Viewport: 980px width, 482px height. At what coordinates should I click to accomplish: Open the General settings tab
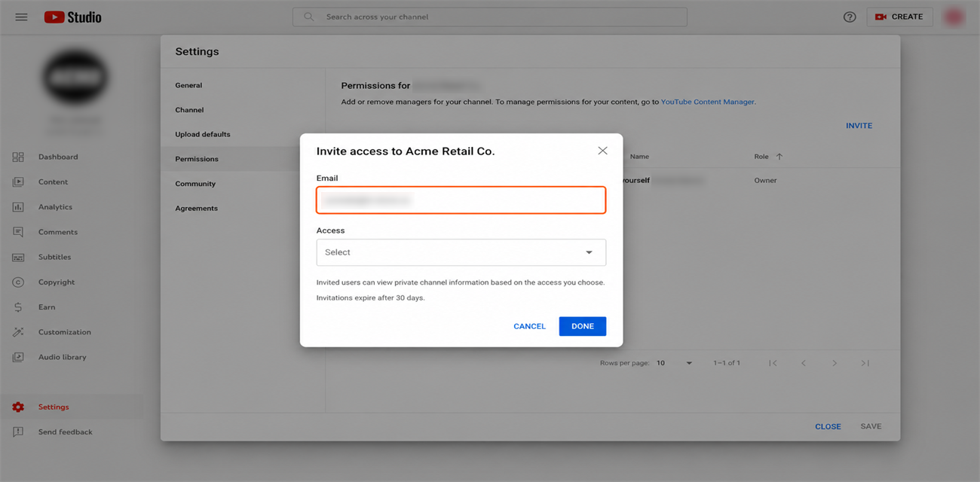(x=188, y=85)
